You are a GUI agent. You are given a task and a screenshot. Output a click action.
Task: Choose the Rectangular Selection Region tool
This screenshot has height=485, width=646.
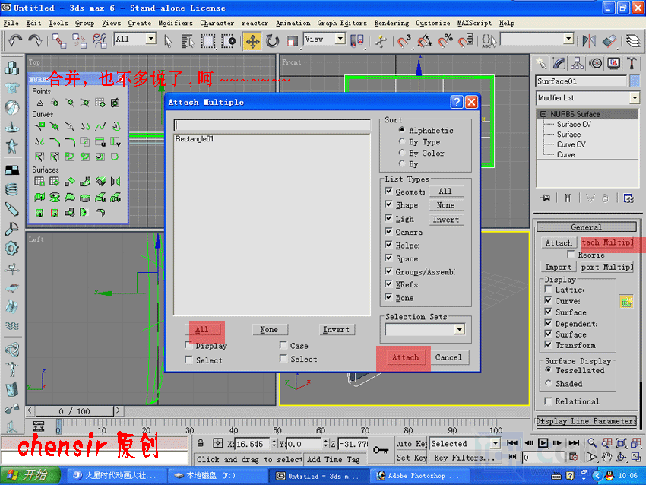208,41
